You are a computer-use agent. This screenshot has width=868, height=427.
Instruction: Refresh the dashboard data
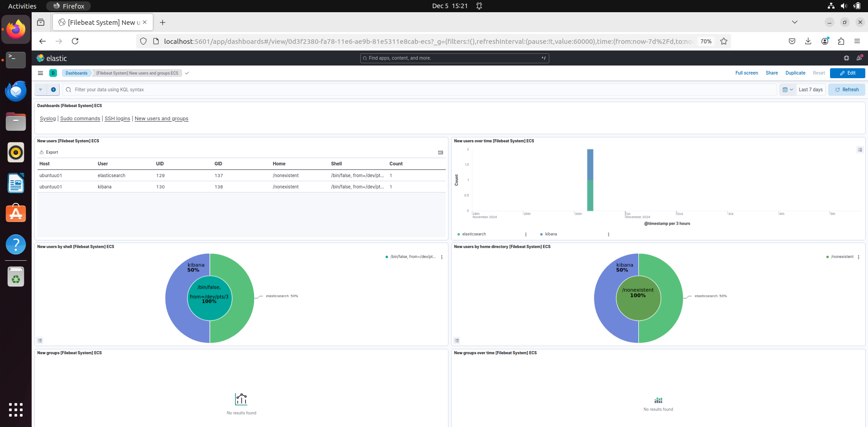[846, 89]
